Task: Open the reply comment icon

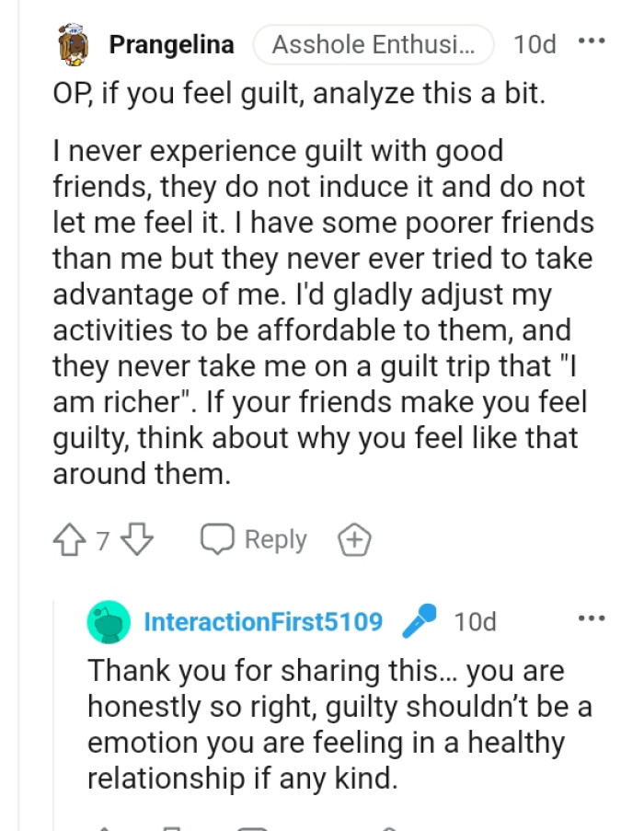Action: click(217, 539)
